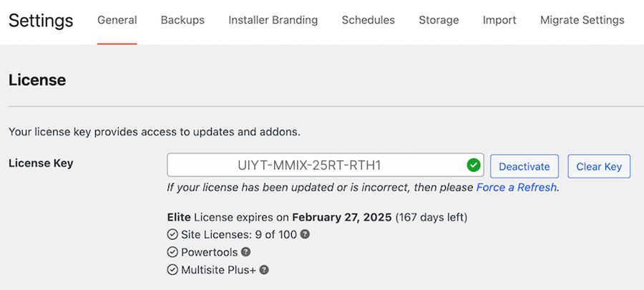The height and width of the screenshot is (290, 644).
Task: Click the Settings page title
Action: pos(41,21)
